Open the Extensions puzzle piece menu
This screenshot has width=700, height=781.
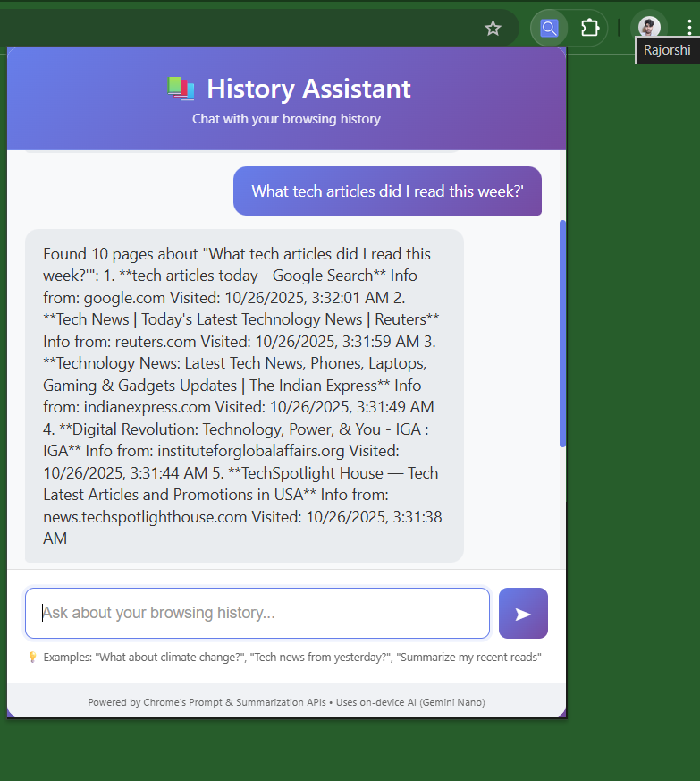click(x=590, y=28)
